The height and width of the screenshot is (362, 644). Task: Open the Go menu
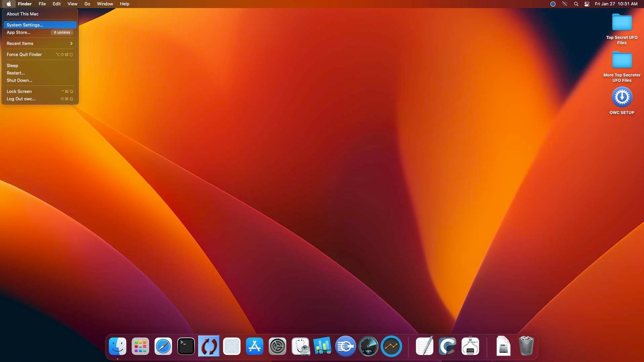[87, 4]
